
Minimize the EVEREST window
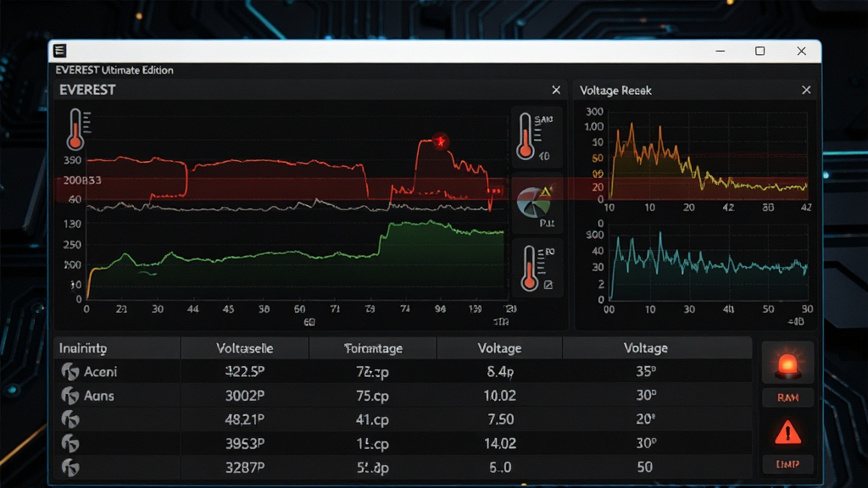pyautogui.click(x=721, y=51)
